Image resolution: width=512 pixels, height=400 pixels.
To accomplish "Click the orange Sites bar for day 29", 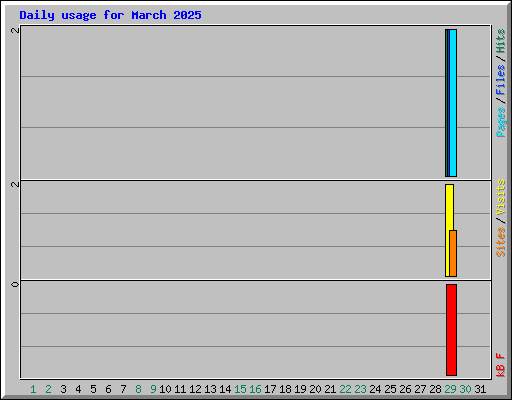I will pyautogui.click(x=453, y=253).
